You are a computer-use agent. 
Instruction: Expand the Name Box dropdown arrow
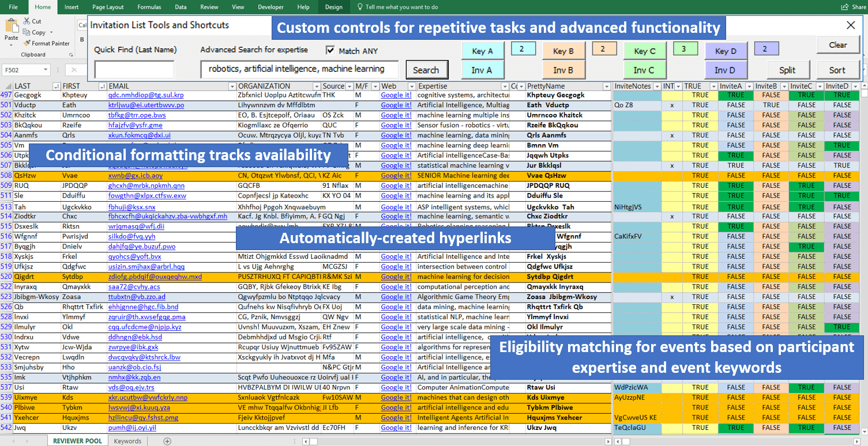pos(46,70)
